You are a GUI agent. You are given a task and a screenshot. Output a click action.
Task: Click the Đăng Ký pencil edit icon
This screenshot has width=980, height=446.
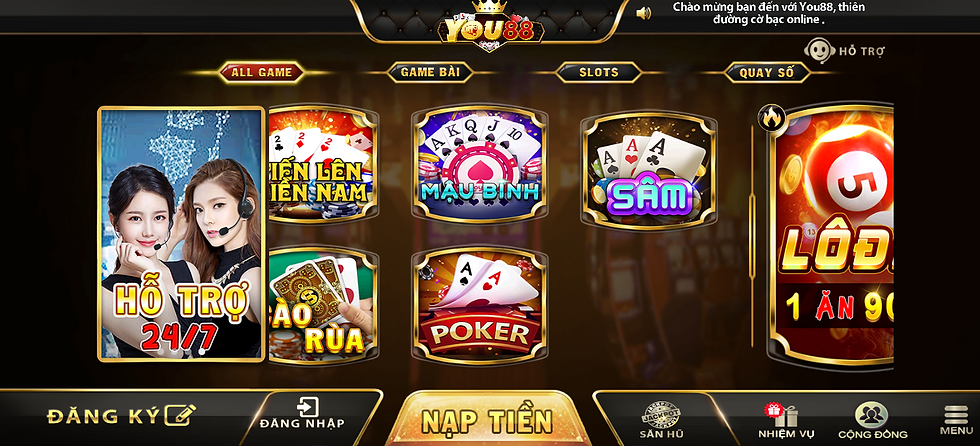180,415
